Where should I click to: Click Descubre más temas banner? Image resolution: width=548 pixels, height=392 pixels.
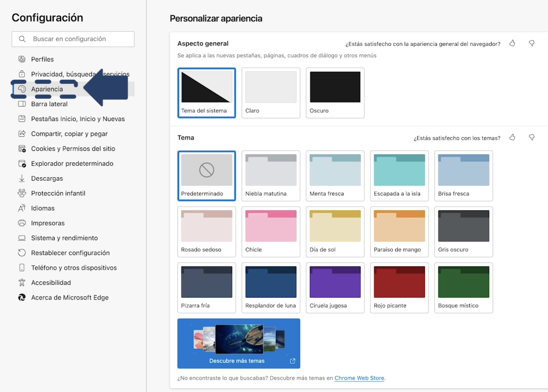(x=239, y=343)
